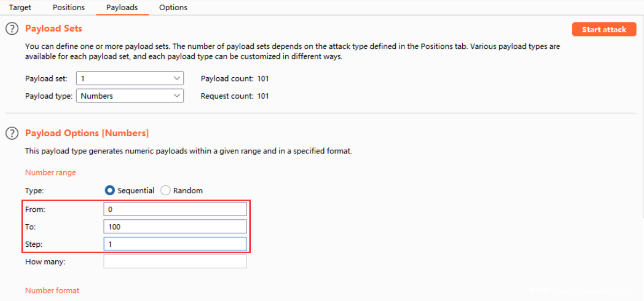Switch to the Positions tab
Image resolution: width=644 pixels, height=301 pixels.
point(69,8)
